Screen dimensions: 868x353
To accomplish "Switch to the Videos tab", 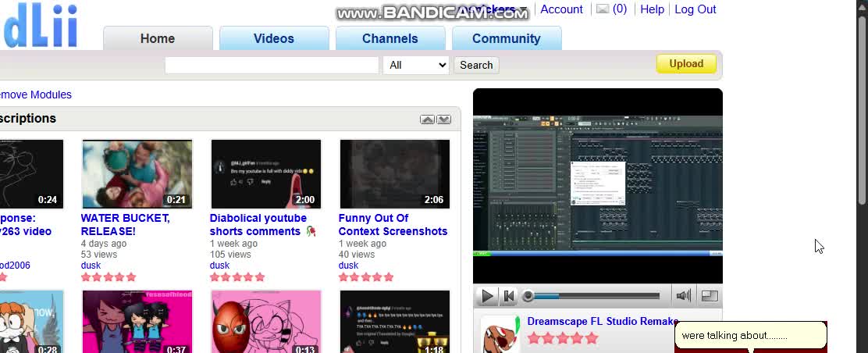I will click(x=274, y=38).
